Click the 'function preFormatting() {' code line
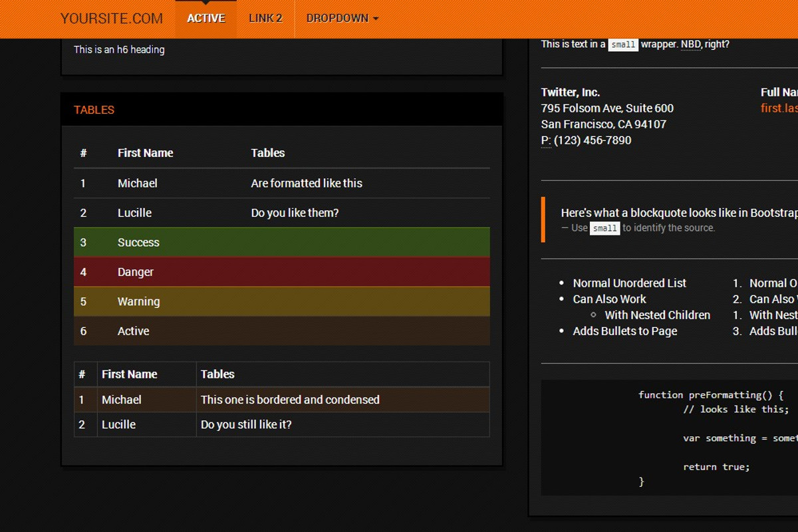 click(x=711, y=395)
